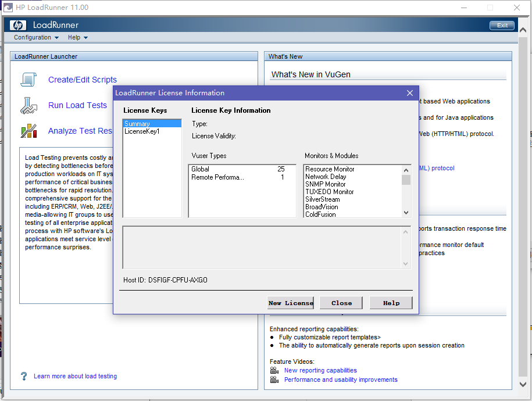This screenshot has width=532, height=401.
Task: Click the LoadRunner Launcher panel header
Action: click(x=134, y=56)
